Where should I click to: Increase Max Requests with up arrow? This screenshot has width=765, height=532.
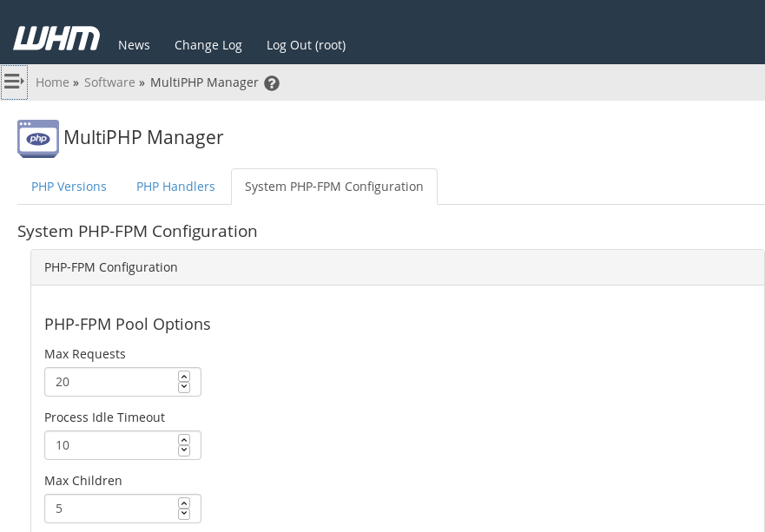tap(184, 377)
